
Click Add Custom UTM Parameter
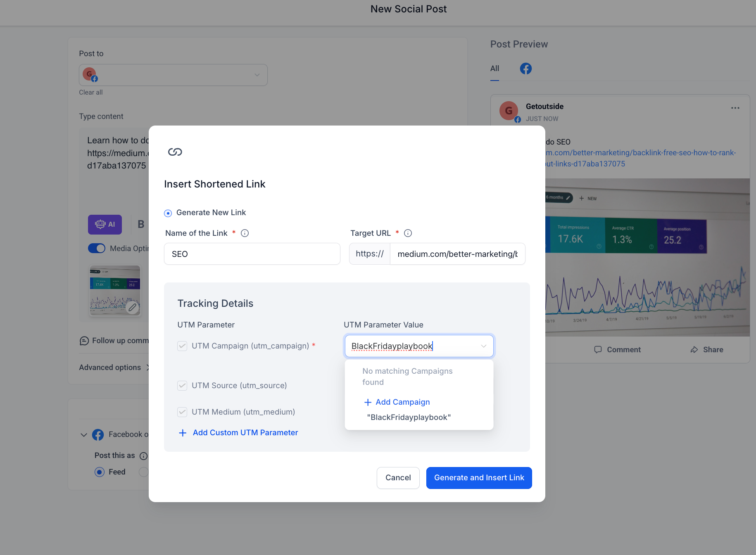[245, 432]
